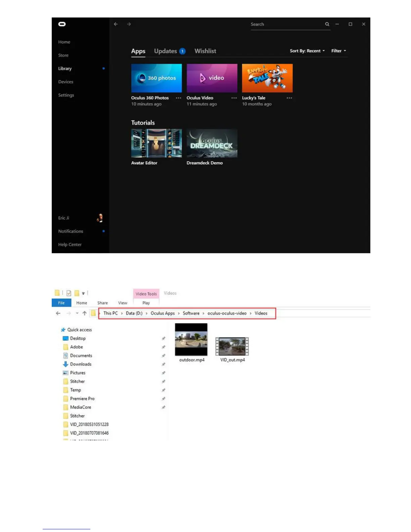Open Store in Oculus sidebar
This screenshot has width=411, height=532.
coord(63,55)
